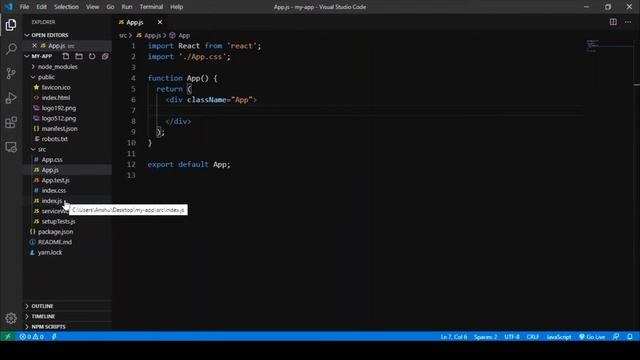The width and height of the screenshot is (640, 360).
Task: Change end of line sequence CRLF
Action: coord(533,337)
